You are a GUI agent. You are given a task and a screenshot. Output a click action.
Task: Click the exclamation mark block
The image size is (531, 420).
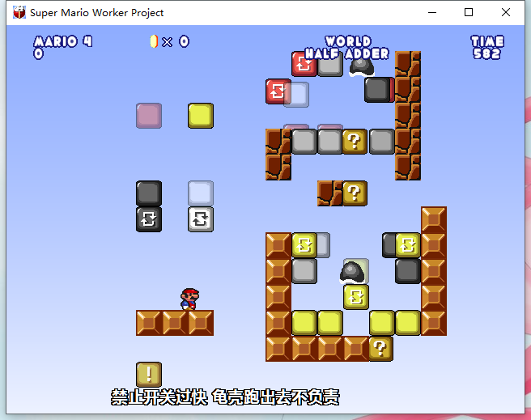point(149,375)
